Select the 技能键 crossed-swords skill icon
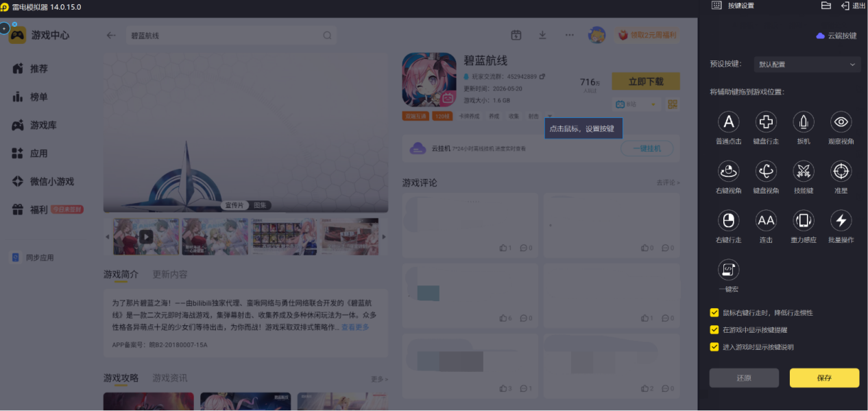 [x=804, y=171]
